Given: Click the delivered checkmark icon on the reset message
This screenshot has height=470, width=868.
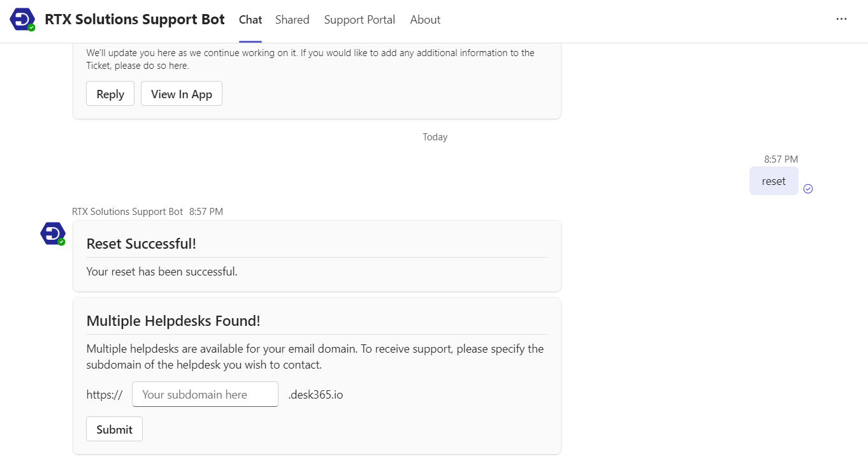Looking at the screenshot, I should coord(808,189).
